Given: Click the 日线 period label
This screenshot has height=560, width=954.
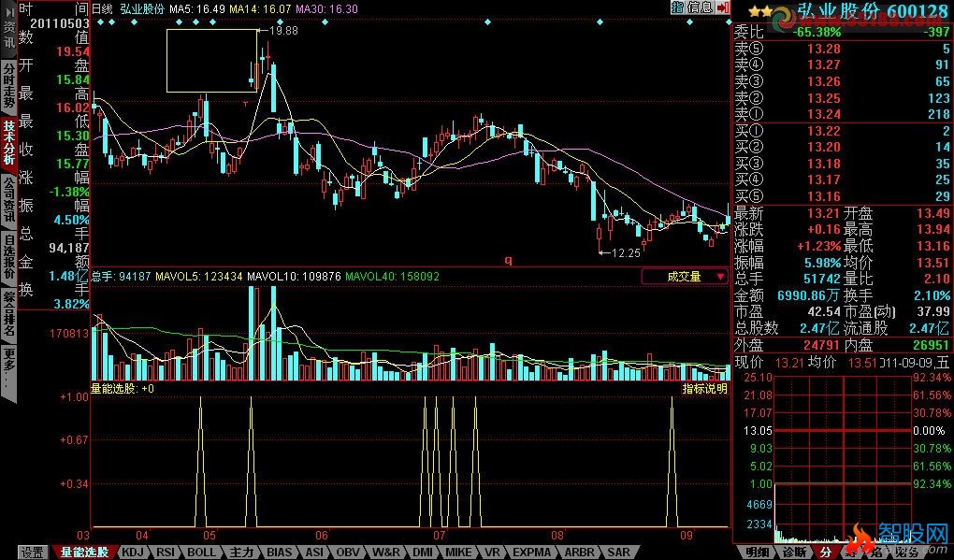Looking at the screenshot, I should point(102,8).
